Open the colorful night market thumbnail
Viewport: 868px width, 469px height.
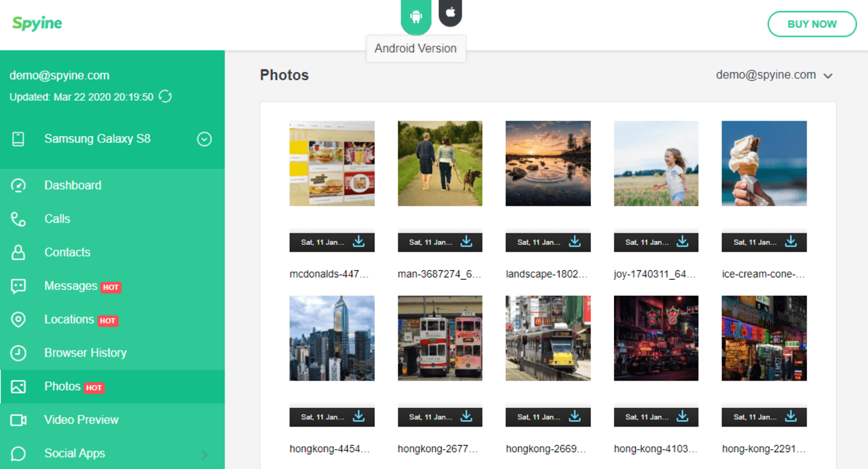coord(764,338)
